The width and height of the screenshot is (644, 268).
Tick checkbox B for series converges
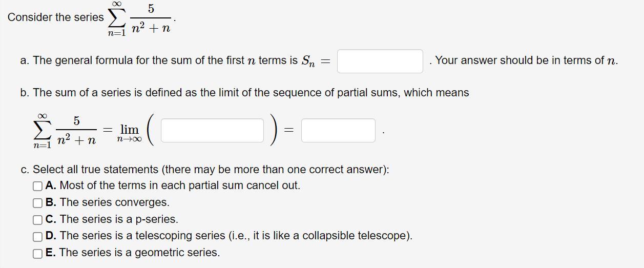pos(37,203)
